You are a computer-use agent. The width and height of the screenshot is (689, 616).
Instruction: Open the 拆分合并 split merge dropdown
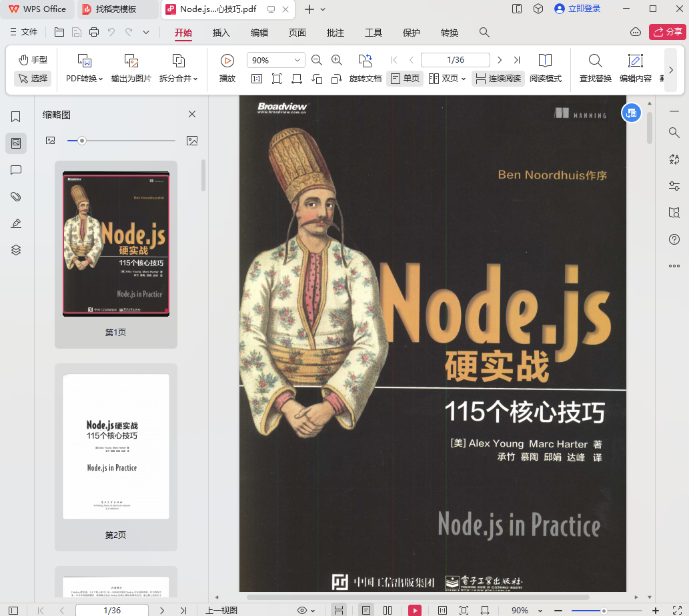[178, 78]
